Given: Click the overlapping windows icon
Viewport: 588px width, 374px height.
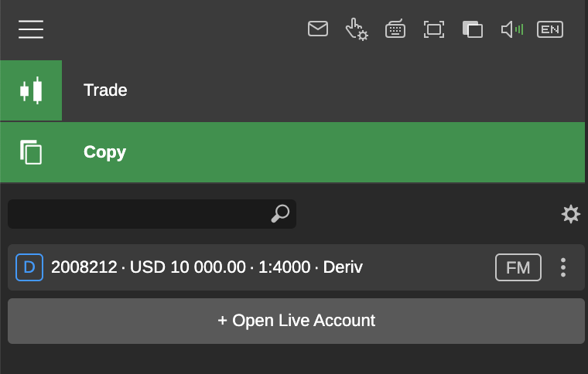Looking at the screenshot, I should [x=472, y=29].
